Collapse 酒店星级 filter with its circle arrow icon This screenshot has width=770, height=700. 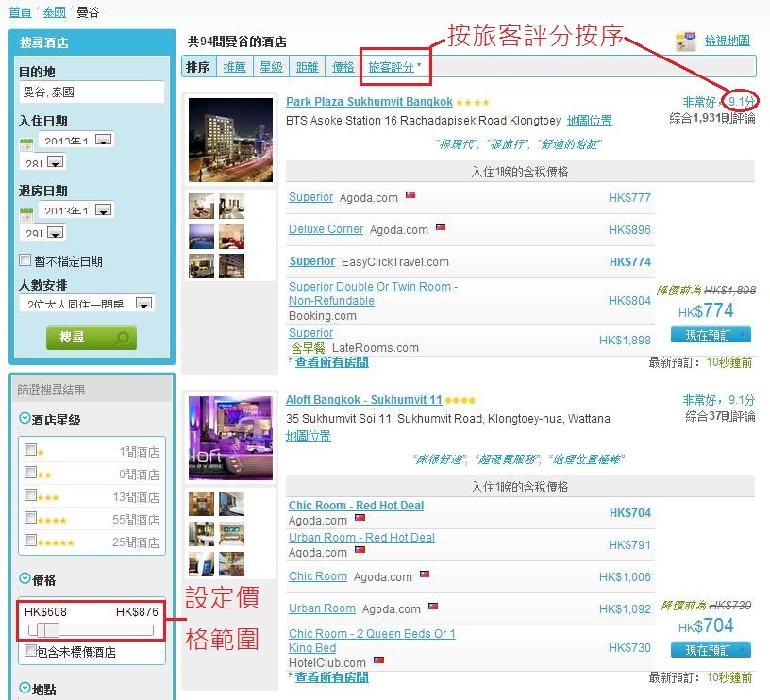(x=25, y=418)
